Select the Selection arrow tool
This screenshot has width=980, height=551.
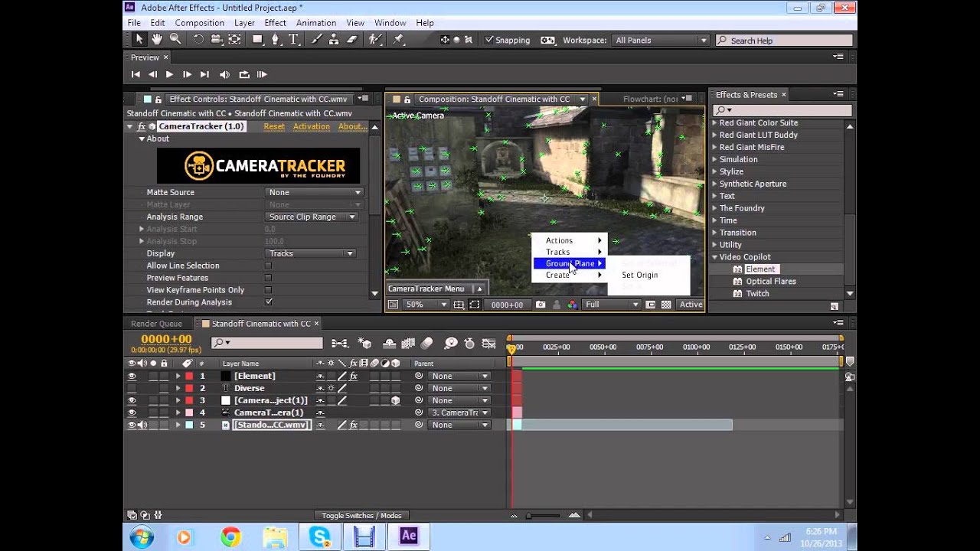(139, 40)
